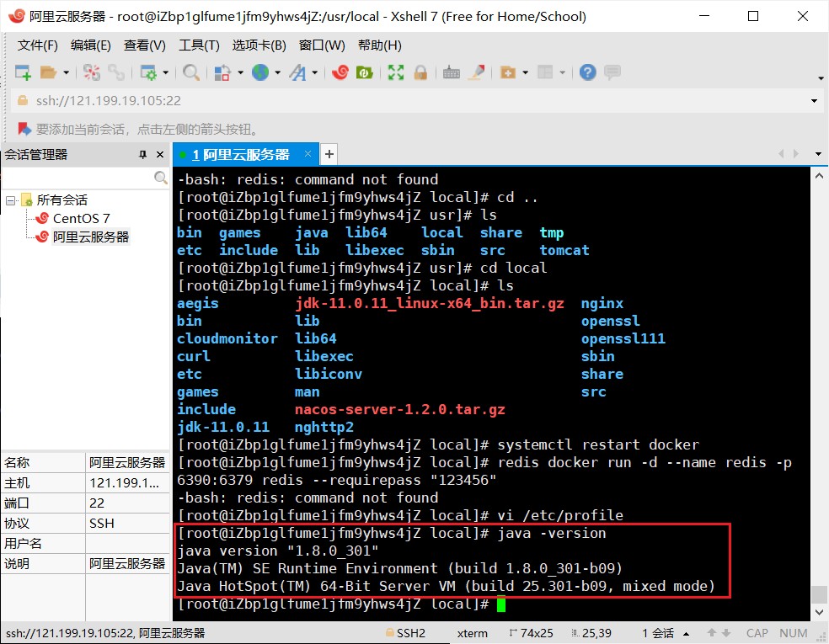Click the 协议 value SSH cell
829x644 pixels.
coord(127,523)
